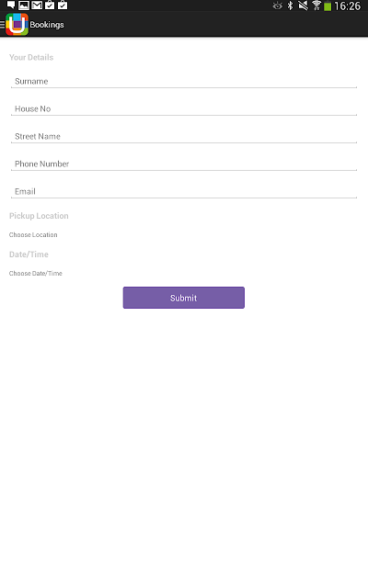Focus the Email input field

[184, 191]
